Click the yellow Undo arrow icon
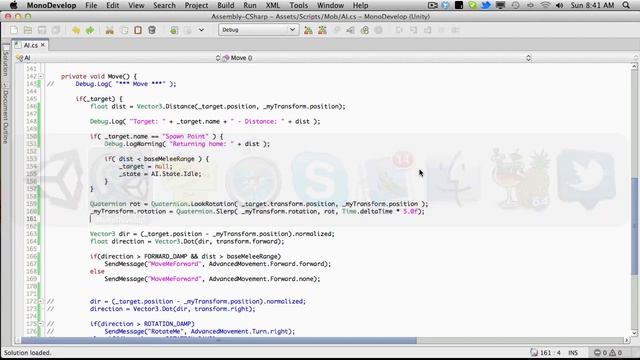640x360 pixels. (x=76, y=30)
